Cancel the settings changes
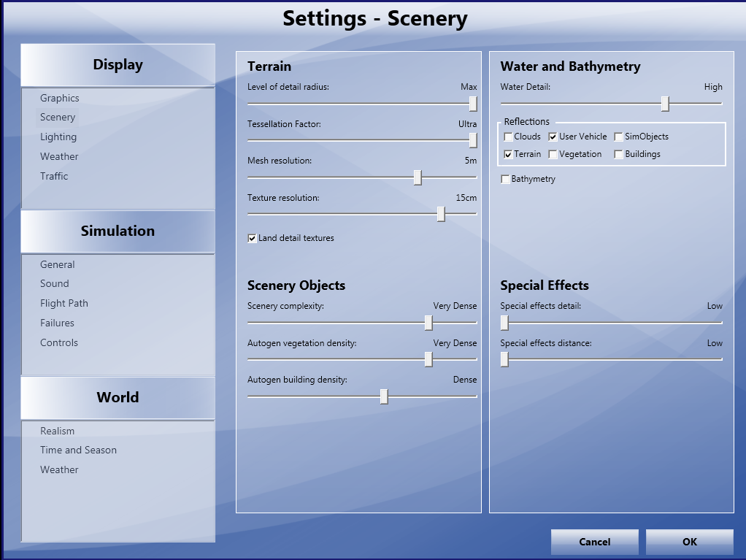746x560 pixels. tap(595, 542)
